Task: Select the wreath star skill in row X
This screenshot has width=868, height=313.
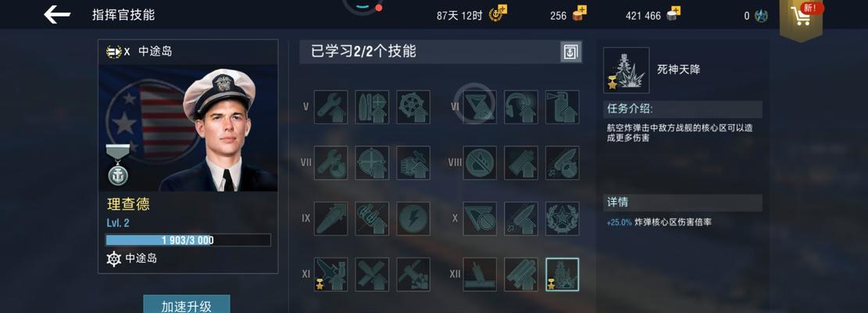Action: coord(562,218)
